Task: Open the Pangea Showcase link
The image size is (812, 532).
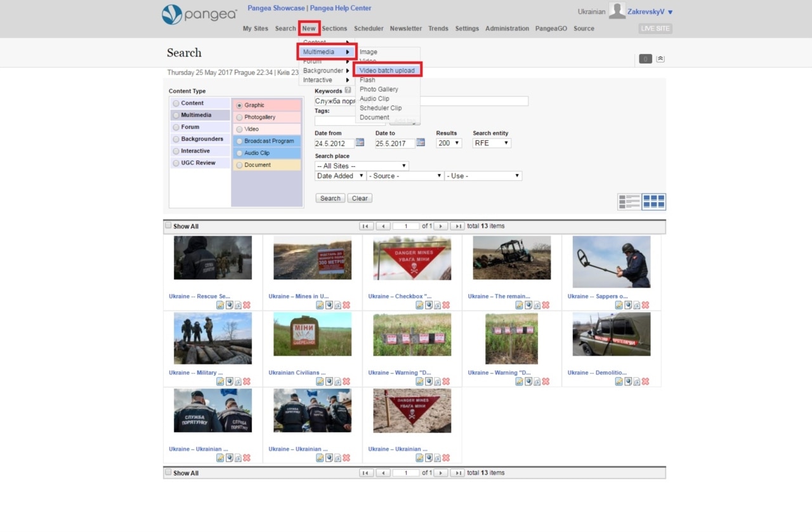Action: coord(276,8)
